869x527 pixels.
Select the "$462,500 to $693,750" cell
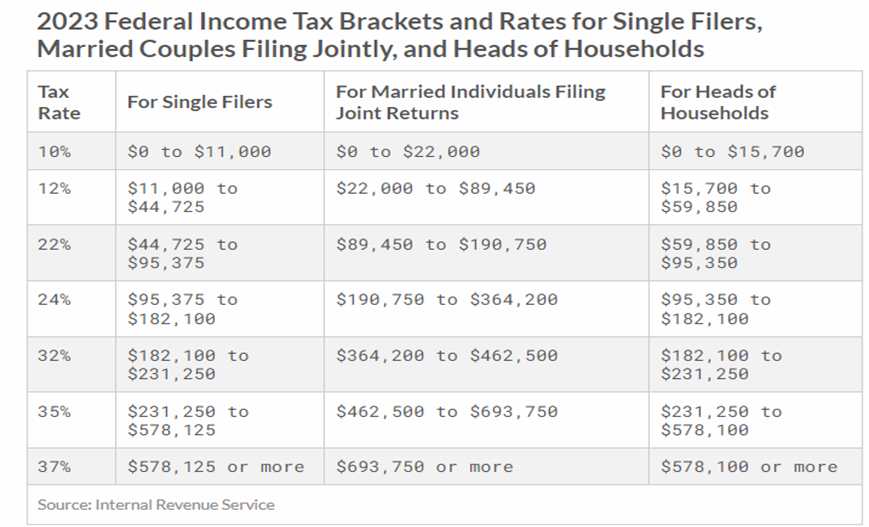(x=446, y=411)
